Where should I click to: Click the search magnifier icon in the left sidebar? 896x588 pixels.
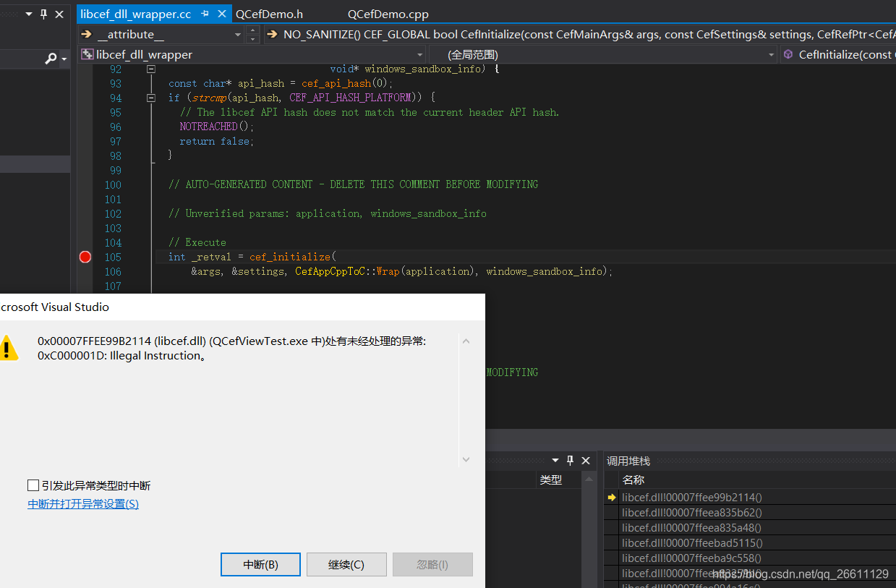(51, 57)
